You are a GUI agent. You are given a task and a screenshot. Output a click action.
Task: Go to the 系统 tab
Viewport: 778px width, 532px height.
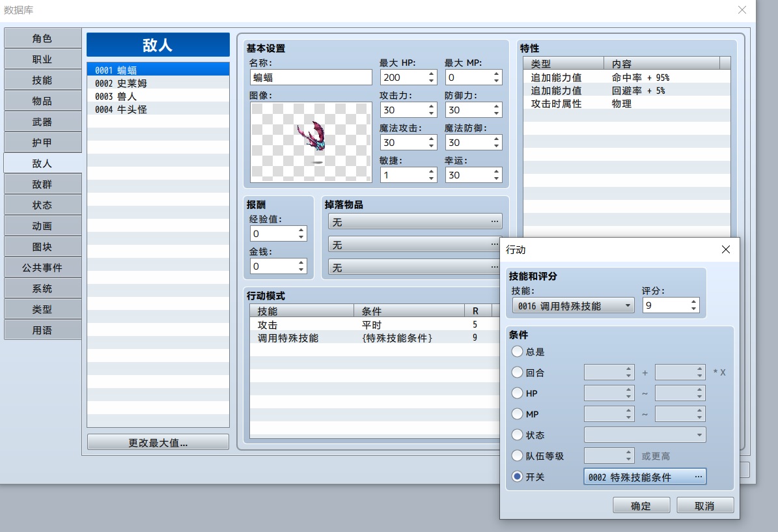pyautogui.click(x=42, y=288)
